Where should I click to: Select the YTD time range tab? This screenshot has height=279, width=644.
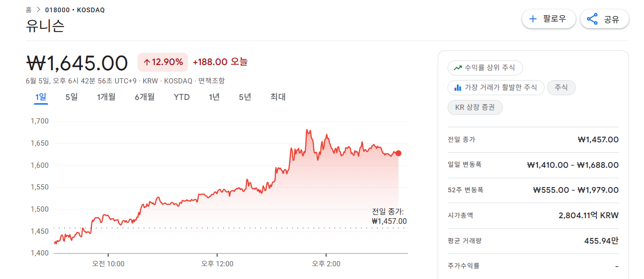click(x=181, y=97)
